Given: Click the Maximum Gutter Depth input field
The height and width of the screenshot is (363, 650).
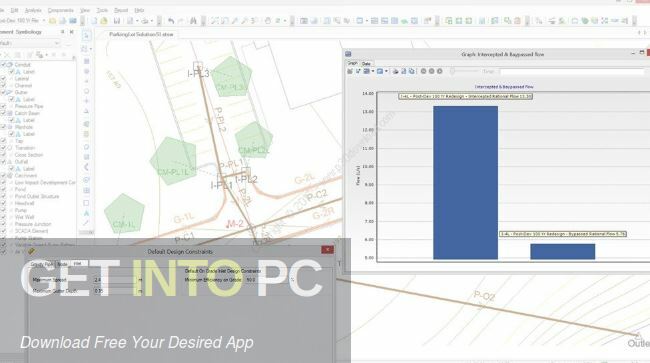Looking at the screenshot, I should tap(115, 291).
